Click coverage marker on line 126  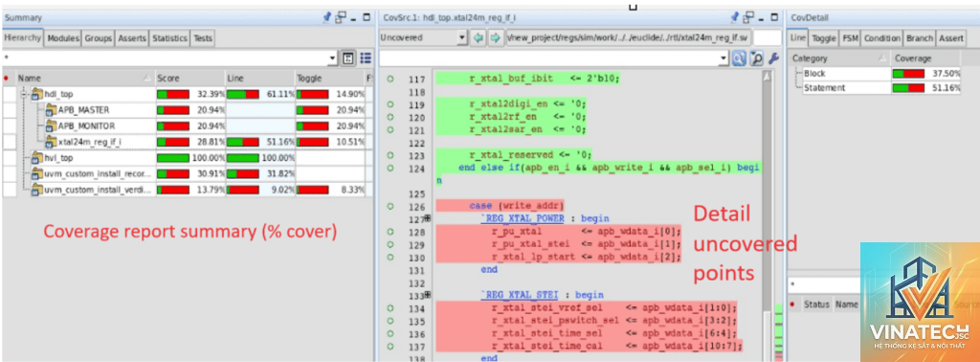click(x=390, y=206)
